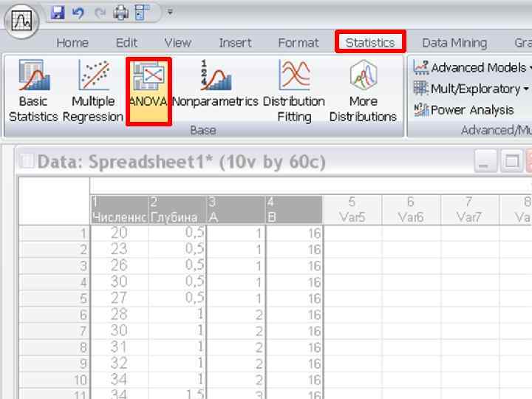Open More Distributions
The image size is (532, 399).
click(363, 91)
